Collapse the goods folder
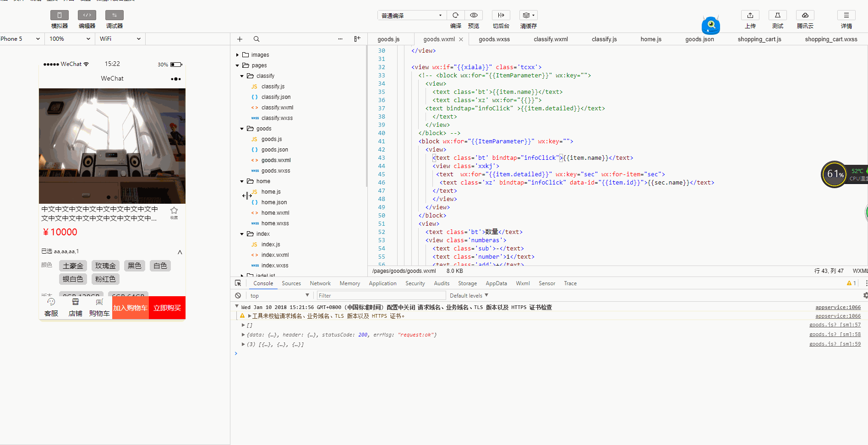 [242, 129]
